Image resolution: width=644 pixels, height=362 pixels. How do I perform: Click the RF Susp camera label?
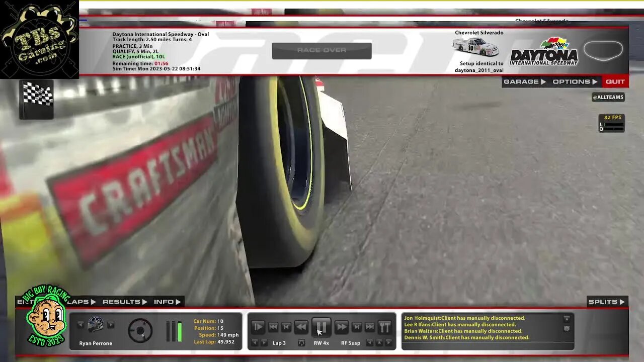tap(351, 343)
